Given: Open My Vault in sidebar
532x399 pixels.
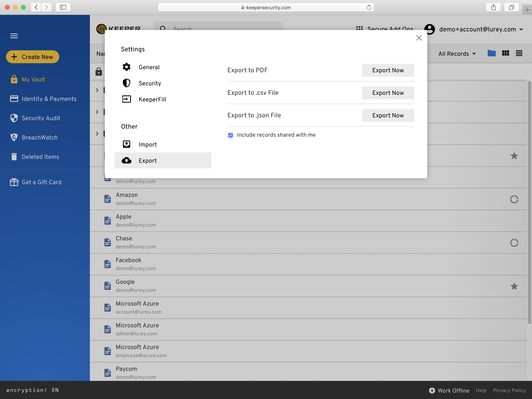Looking at the screenshot, I should 33,79.
